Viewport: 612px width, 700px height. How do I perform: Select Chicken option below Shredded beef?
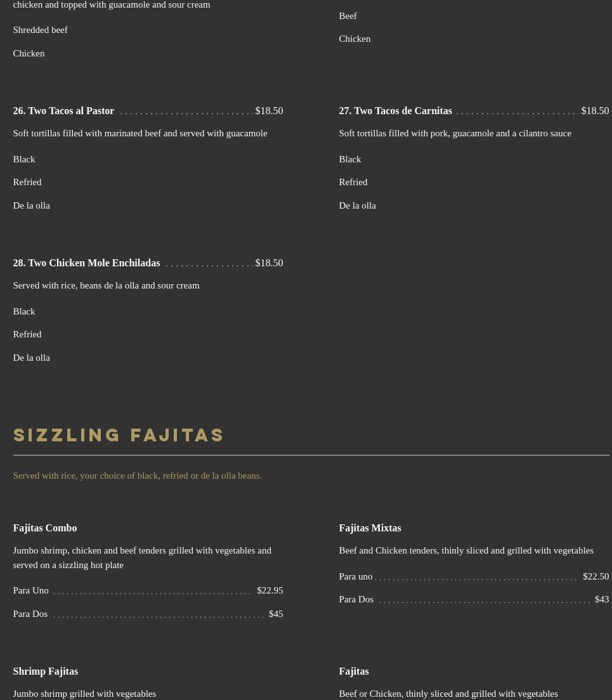pos(29,53)
